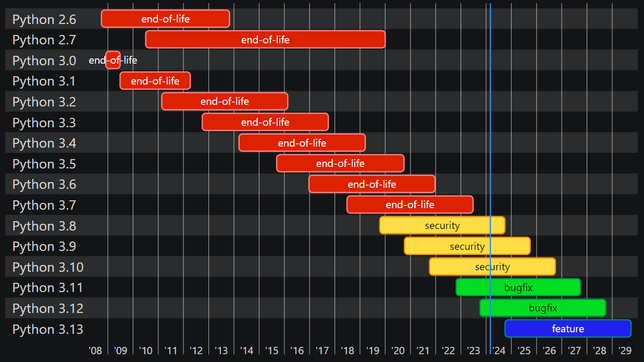Click the '20 year label
644x362 pixels.
[x=398, y=350]
